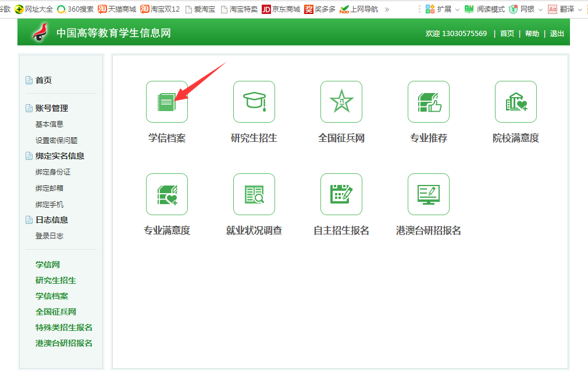The image size is (588, 378).
Task: Select 绑定实名信息 section heading
Action: pyautogui.click(x=60, y=156)
